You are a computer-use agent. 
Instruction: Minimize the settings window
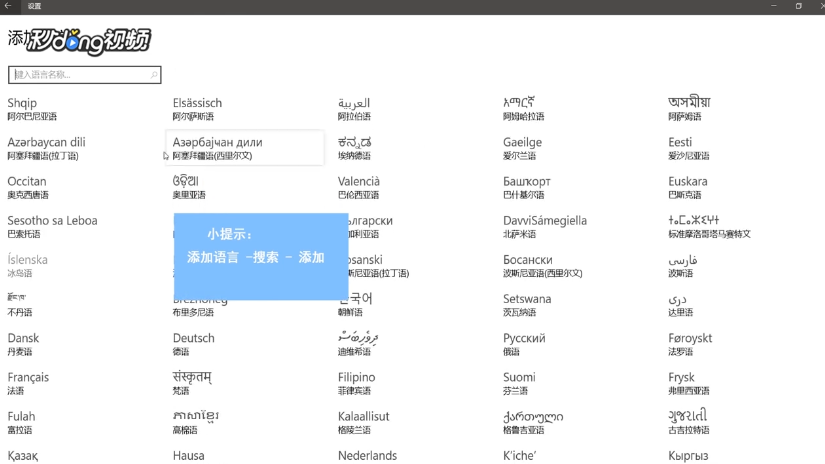[x=773, y=6]
